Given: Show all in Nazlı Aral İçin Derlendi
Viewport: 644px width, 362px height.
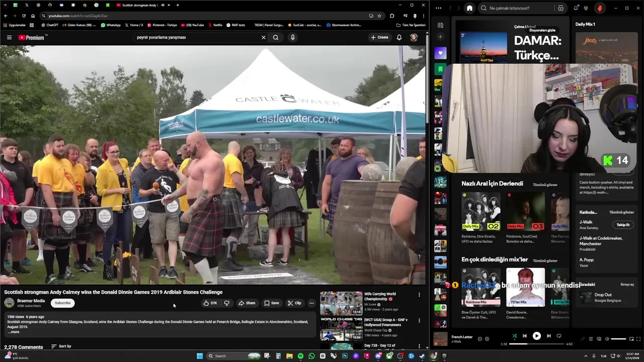Looking at the screenshot, I should coord(545,185).
